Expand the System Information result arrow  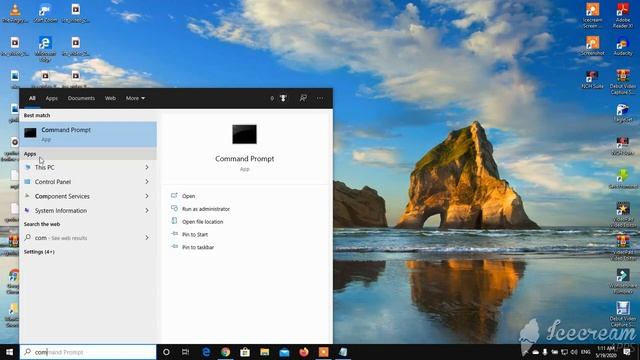pyautogui.click(x=147, y=211)
